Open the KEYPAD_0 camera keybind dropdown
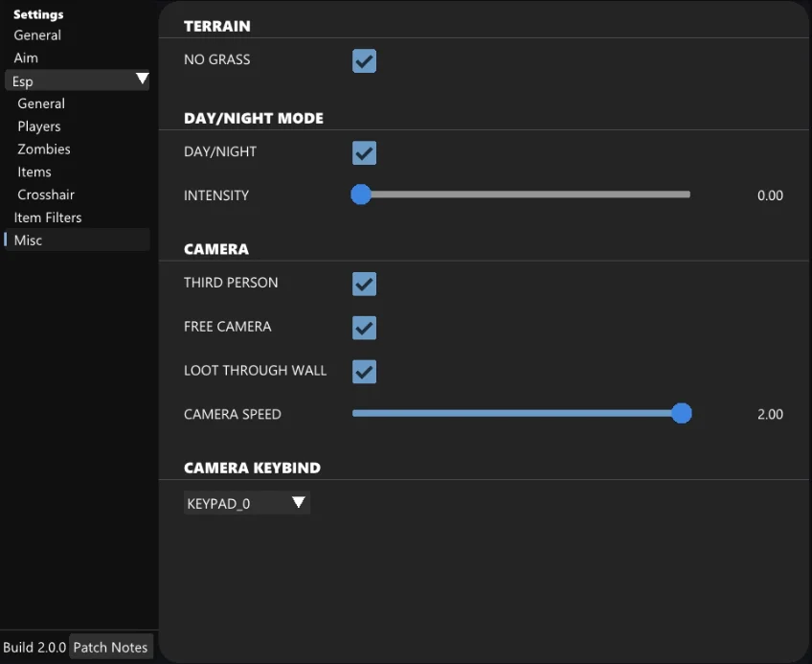The width and height of the screenshot is (812, 664). [x=247, y=503]
